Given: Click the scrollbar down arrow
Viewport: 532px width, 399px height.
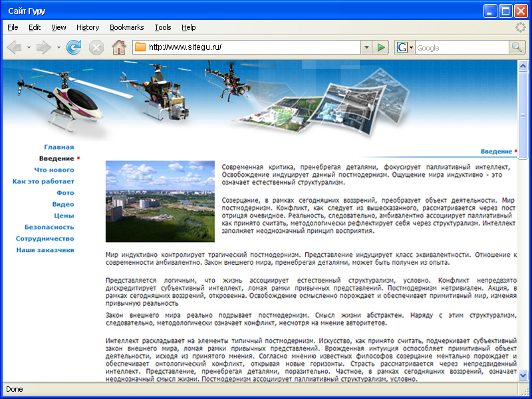Looking at the screenshot, I should pyautogui.click(x=523, y=375).
